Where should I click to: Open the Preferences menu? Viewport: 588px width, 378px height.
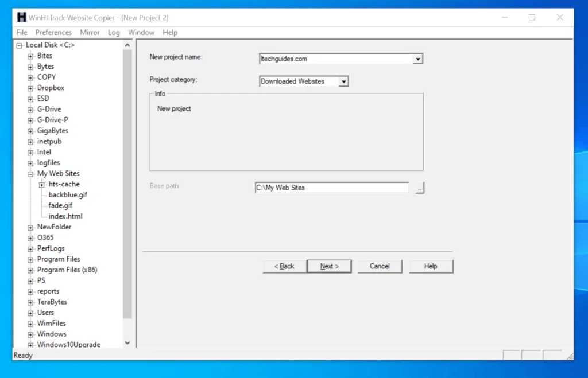[53, 33]
